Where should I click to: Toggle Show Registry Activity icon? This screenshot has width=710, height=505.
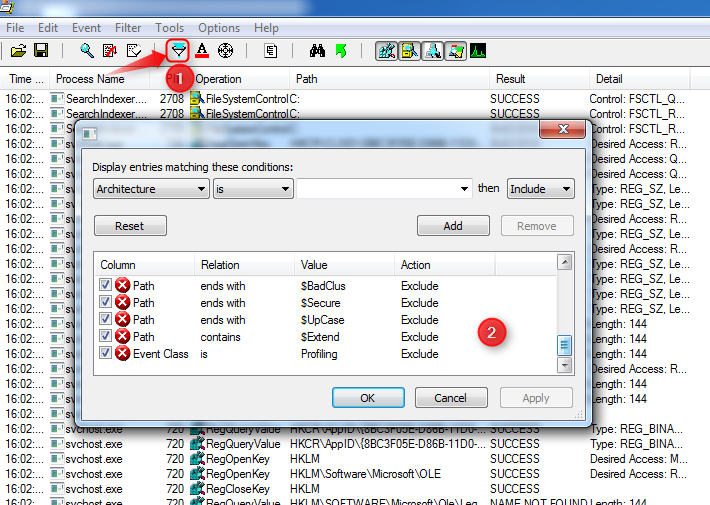click(x=386, y=51)
